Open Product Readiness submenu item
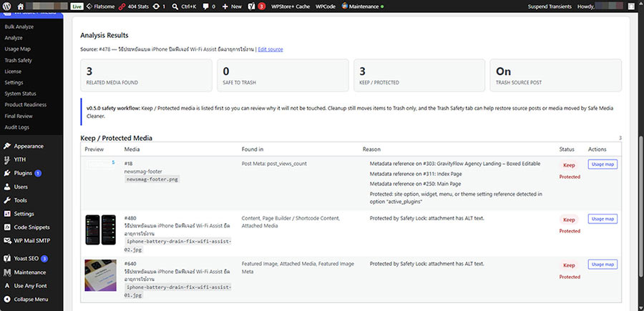 [x=26, y=104]
